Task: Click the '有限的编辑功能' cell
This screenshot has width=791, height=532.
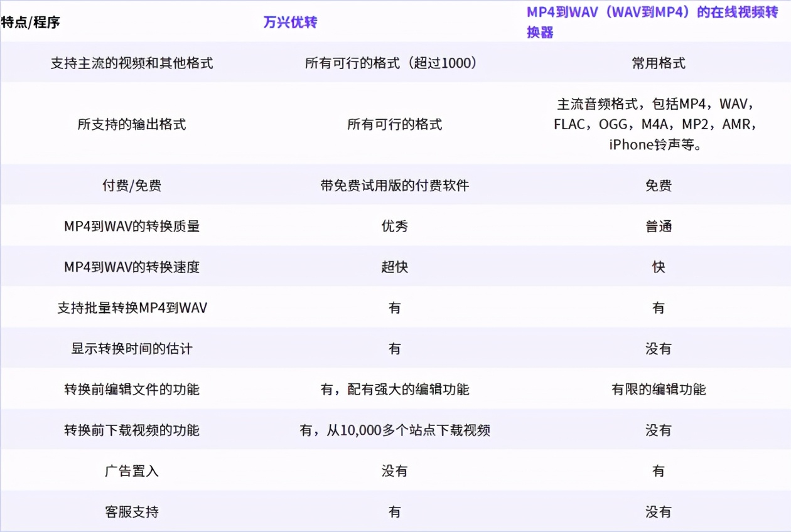Action: tap(659, 390)
